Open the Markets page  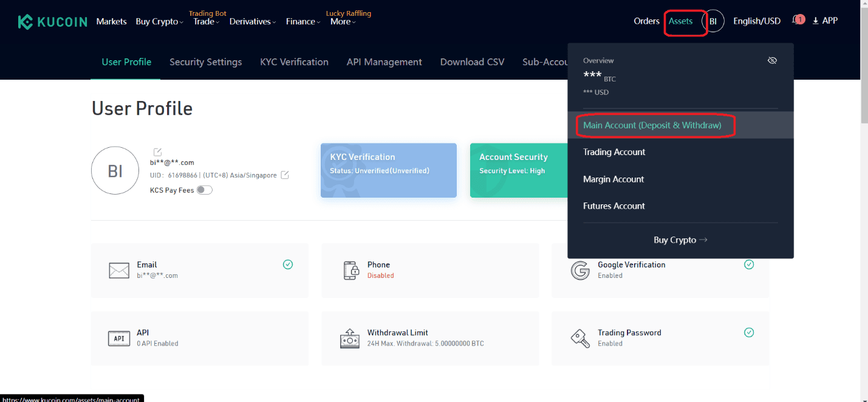[x=111, y=21]
